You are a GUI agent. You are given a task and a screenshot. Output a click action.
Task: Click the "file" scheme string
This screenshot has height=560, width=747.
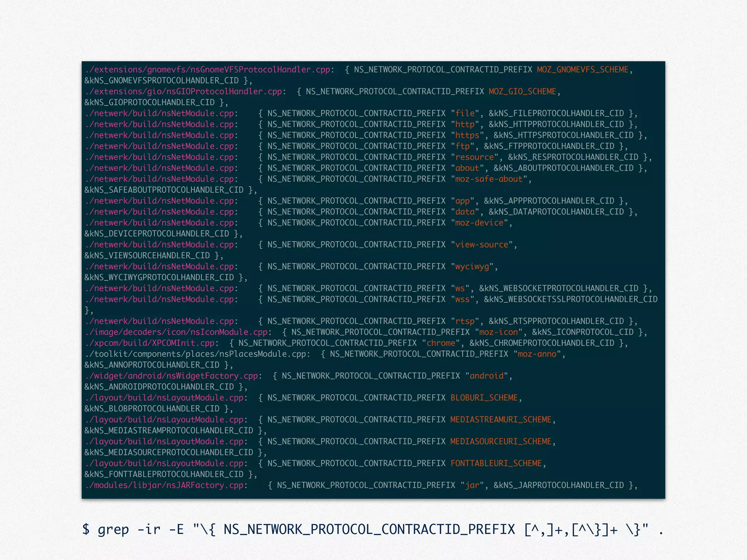(465, 113)
